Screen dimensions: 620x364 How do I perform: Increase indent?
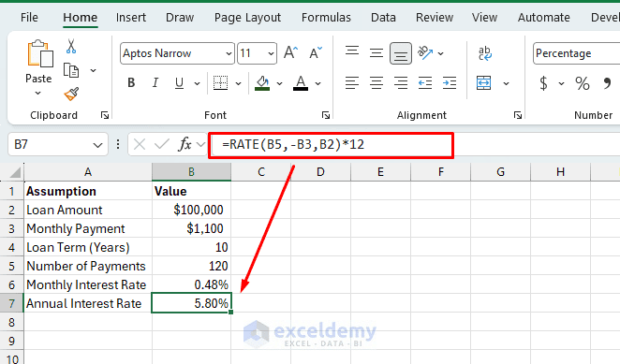tap(450, 83)
